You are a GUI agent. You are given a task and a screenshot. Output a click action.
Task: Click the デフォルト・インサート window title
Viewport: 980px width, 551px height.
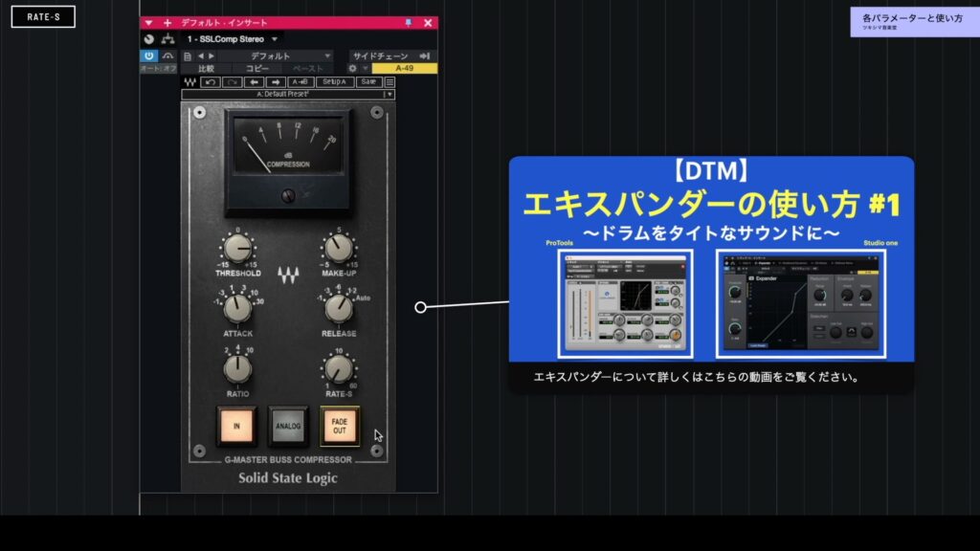224,23
